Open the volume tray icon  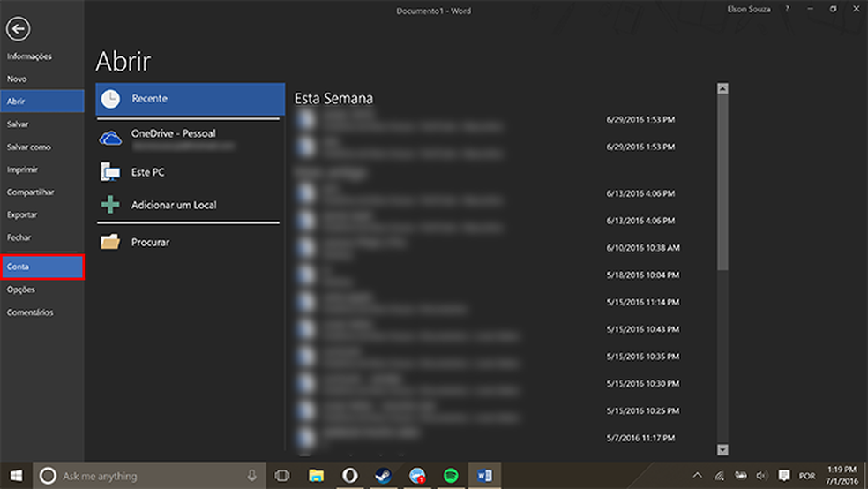(762, 476)
